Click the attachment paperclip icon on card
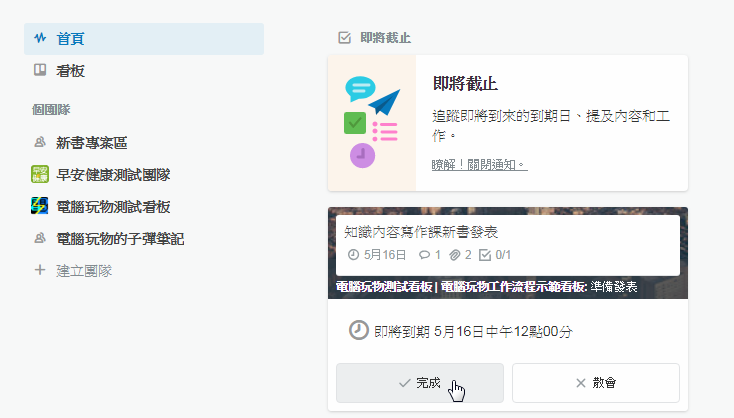The width and height of the screenshot is (734, 418). pyautogui.click(x=455, y=255)
